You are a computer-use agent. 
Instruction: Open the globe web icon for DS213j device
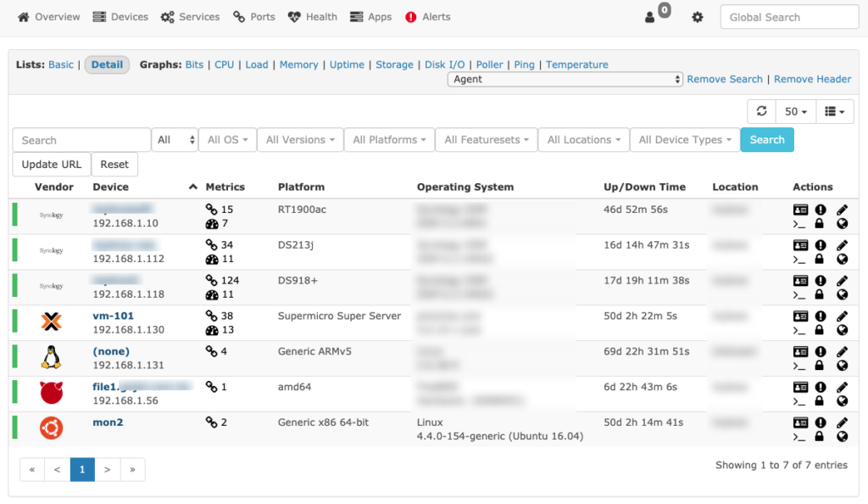[842, 259]
